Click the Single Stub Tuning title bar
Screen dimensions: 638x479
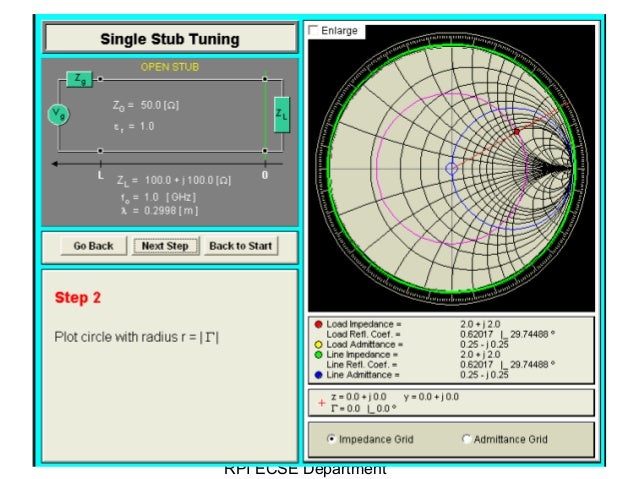(x=169, y=40)
